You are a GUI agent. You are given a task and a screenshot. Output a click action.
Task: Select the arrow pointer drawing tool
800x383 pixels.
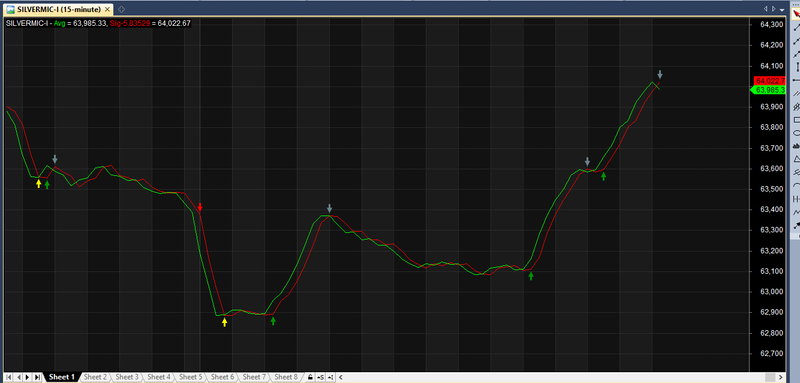click(796, 14)
